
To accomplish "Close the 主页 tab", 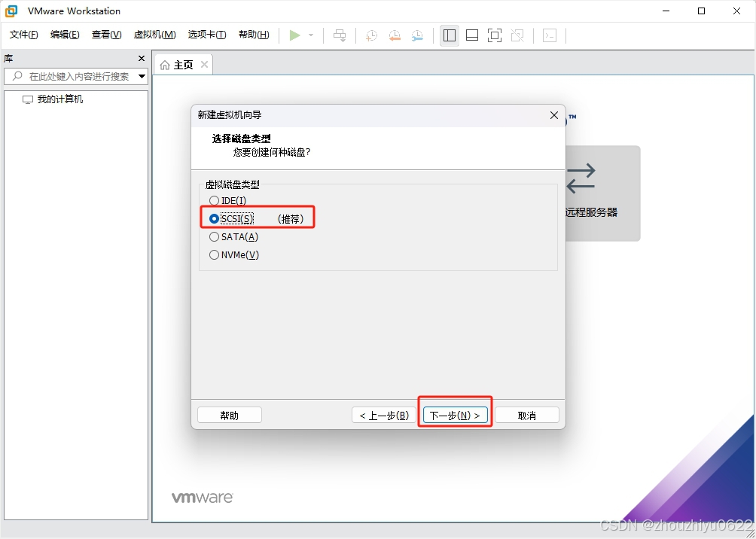I will 204,64.
